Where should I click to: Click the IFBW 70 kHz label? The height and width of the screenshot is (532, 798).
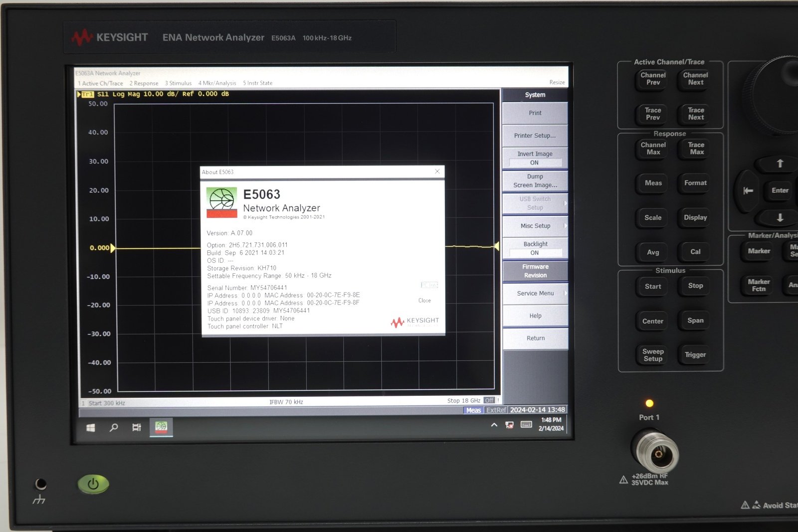tap(286, 402)
